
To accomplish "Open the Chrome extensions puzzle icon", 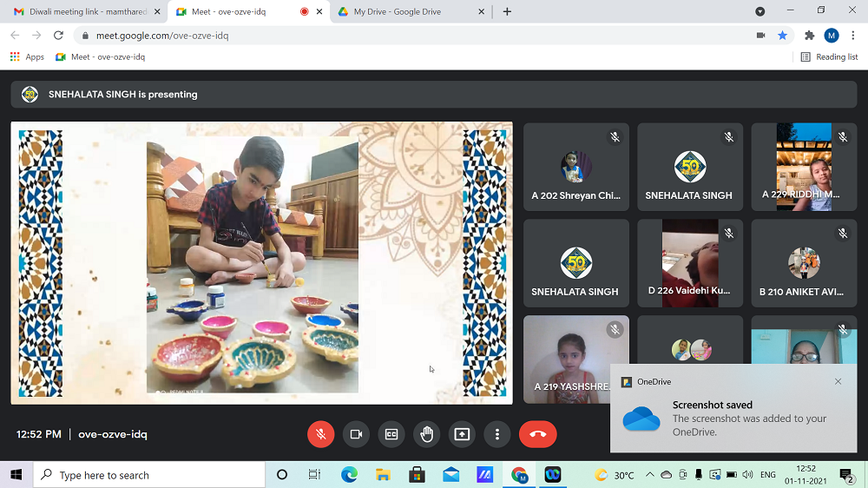I will pyautogui.click(x=810, y=36).
